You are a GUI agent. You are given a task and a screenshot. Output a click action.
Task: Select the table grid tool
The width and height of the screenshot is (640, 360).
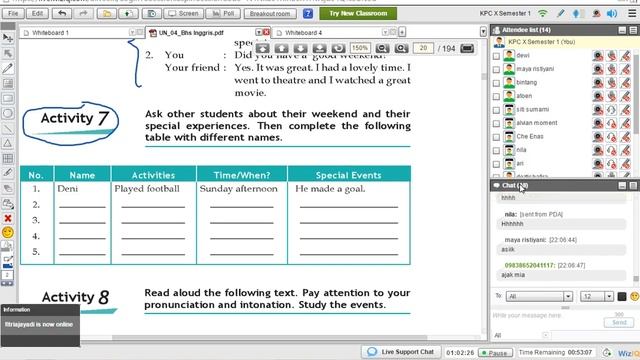[x=8, y=158]
